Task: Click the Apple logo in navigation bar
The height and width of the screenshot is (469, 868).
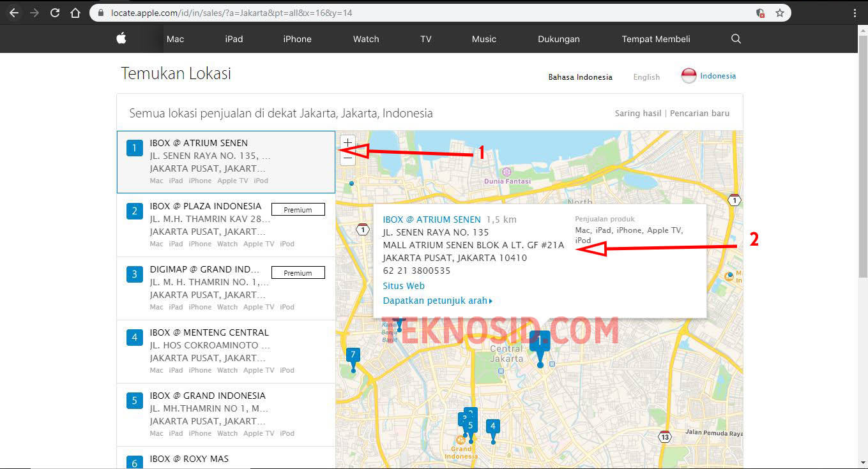Action: coord(121,38)
